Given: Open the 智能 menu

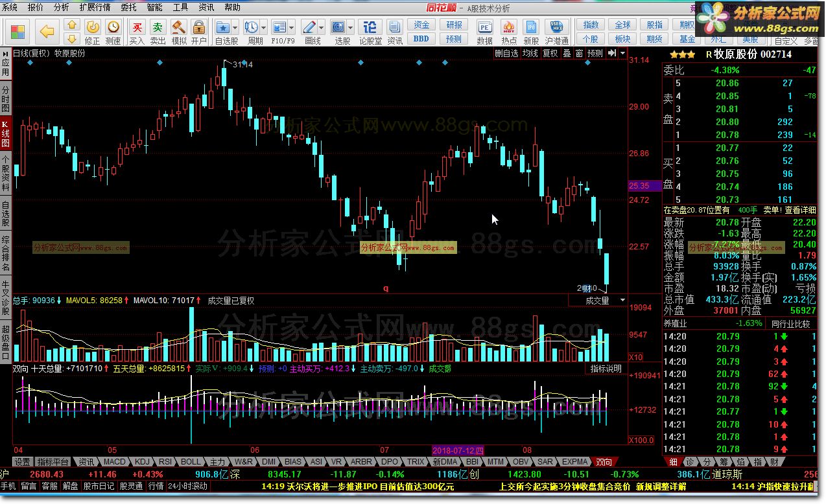Looking at the screenshot, I should coord(154,7).
